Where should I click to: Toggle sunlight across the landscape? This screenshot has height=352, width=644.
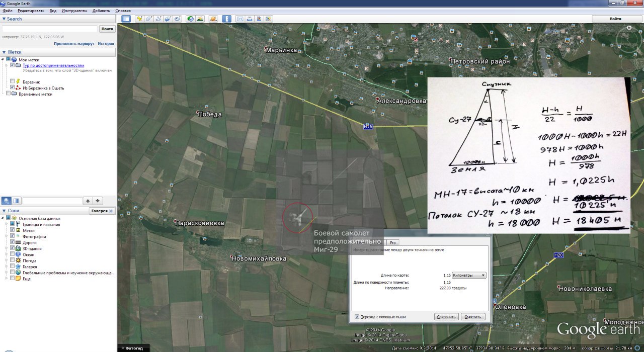pyautogui.click(x=200, y=19)
